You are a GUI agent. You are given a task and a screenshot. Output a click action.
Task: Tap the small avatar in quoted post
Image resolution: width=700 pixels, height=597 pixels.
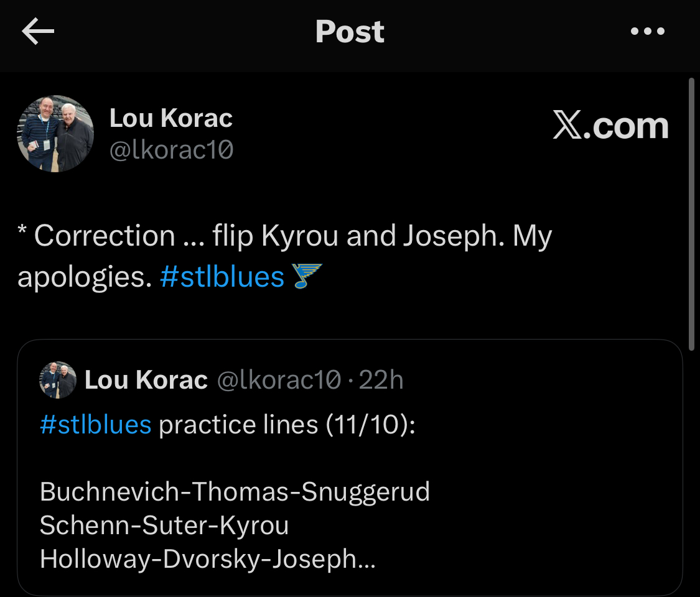58,380
